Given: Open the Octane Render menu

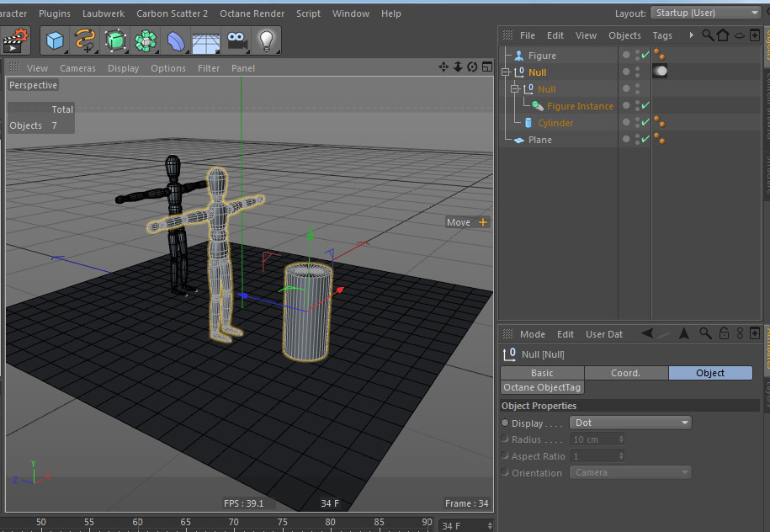Looking at the screenshot, I should pyautogui.click(x=252, y=13).
